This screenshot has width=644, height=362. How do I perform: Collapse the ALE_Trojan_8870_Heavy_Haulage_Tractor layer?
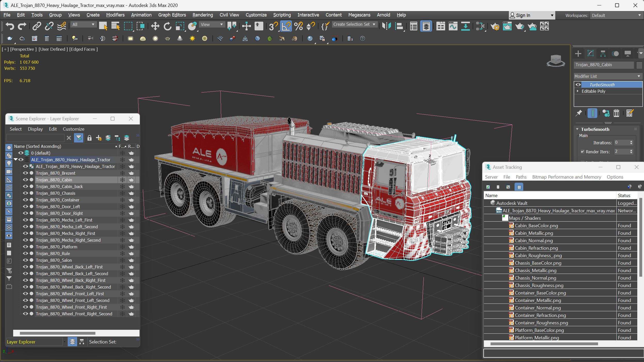pyautogui.click(x=15, y=160)
